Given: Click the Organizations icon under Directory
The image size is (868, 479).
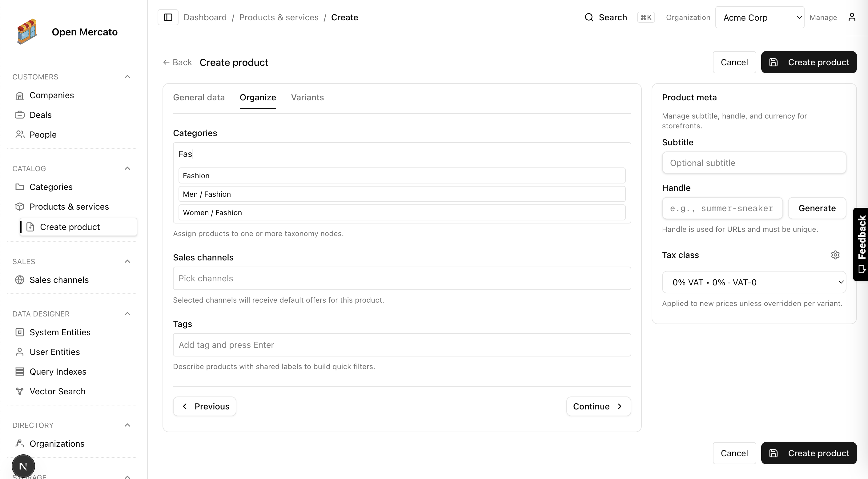Looking at the screenshot, I should click(19, 444).
